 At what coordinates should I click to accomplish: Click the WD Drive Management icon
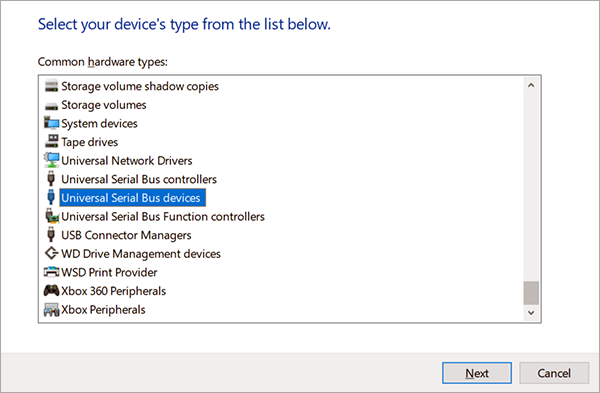tap(51, 253)
